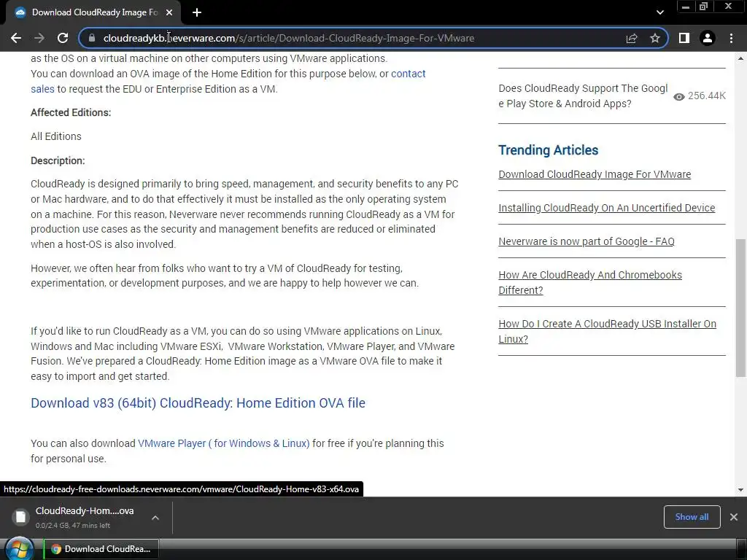Click the Description heading
The image size is (747, 560).
coord(58,160)
